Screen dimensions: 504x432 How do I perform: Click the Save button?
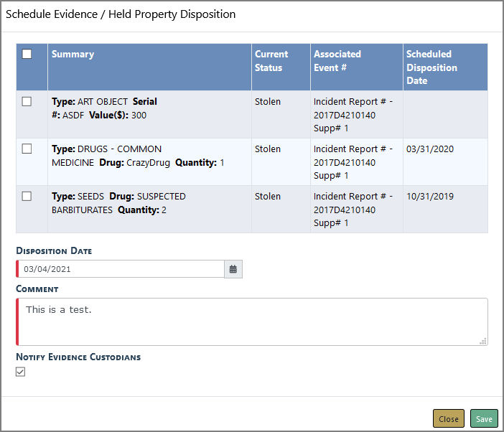point(484,419)
